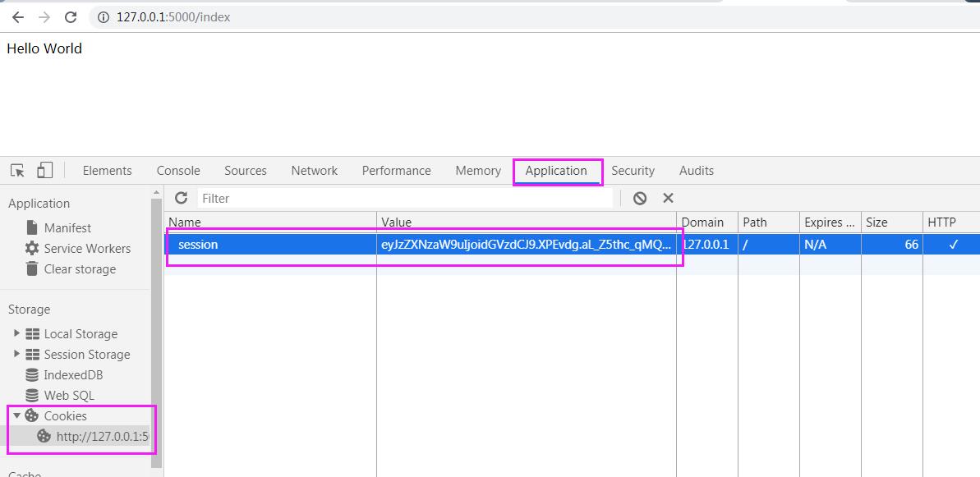Open Service Workers in the sidebar
The width and height of the screenshot is (980, 477).
pyautogui.click(x=87, y=249)
